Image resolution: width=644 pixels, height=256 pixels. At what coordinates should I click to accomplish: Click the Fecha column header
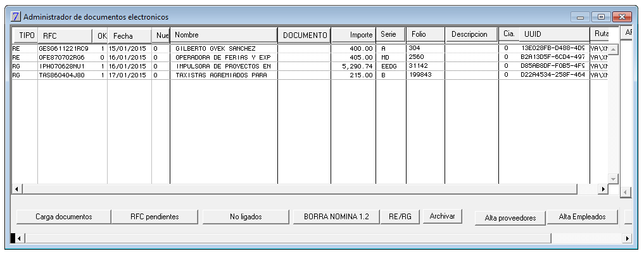pos(129,35)
